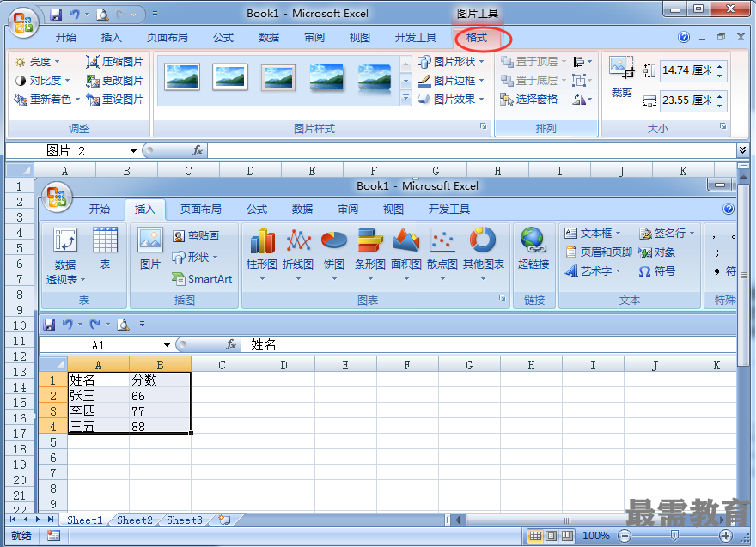
Task: Click the Rotate objects icon
Action: pos(582,100)
